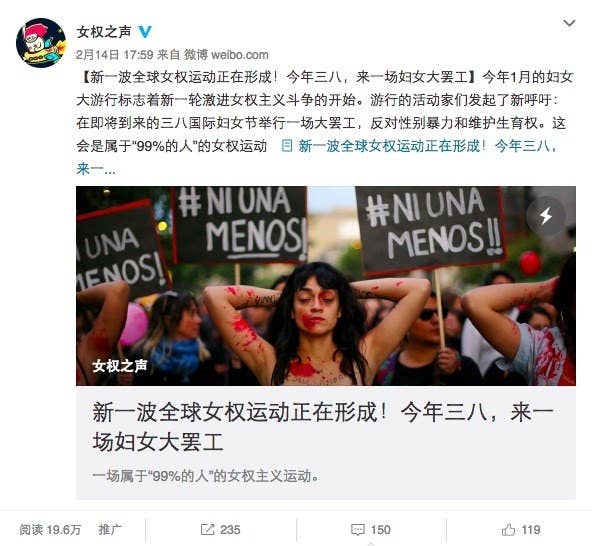The height and width of the screenshot is (546, 592).
Task: Click the 推广 promote button
Action: coord(110,529)
